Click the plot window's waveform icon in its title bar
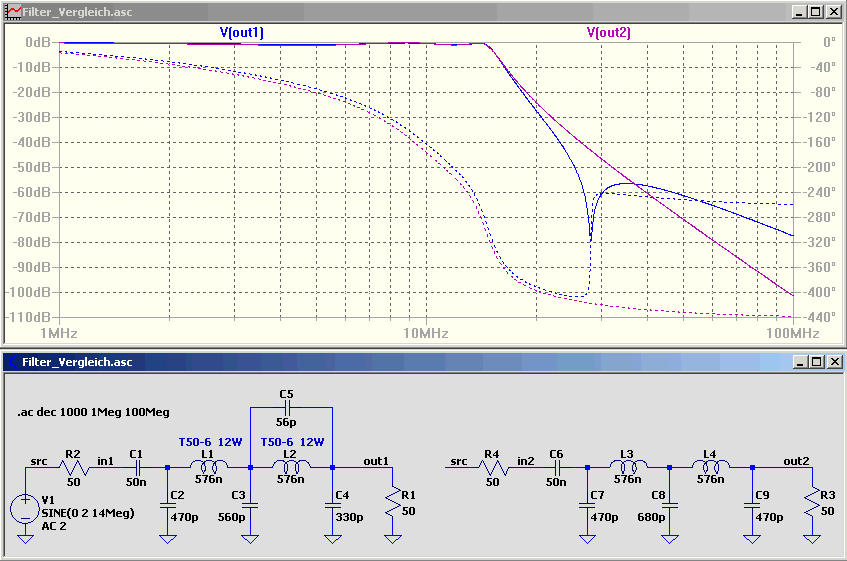The width and height of the screenshot is (847, 561). click(13, 12)
